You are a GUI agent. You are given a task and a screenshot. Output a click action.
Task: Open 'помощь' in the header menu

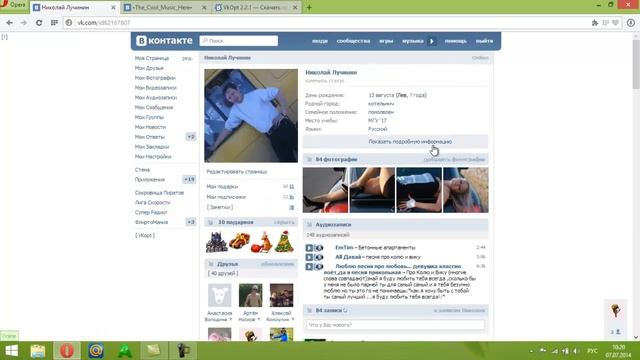click(456, 41)
